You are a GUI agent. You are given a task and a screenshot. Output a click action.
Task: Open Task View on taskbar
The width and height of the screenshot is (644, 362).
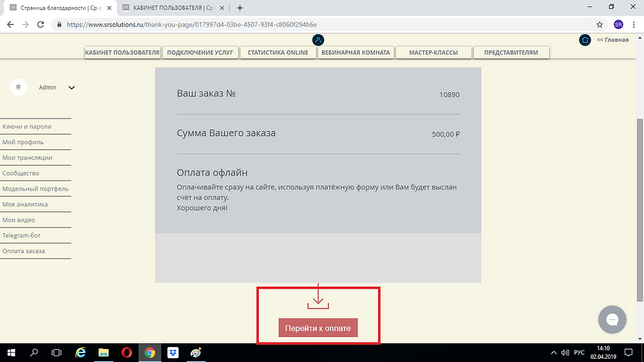57,352
